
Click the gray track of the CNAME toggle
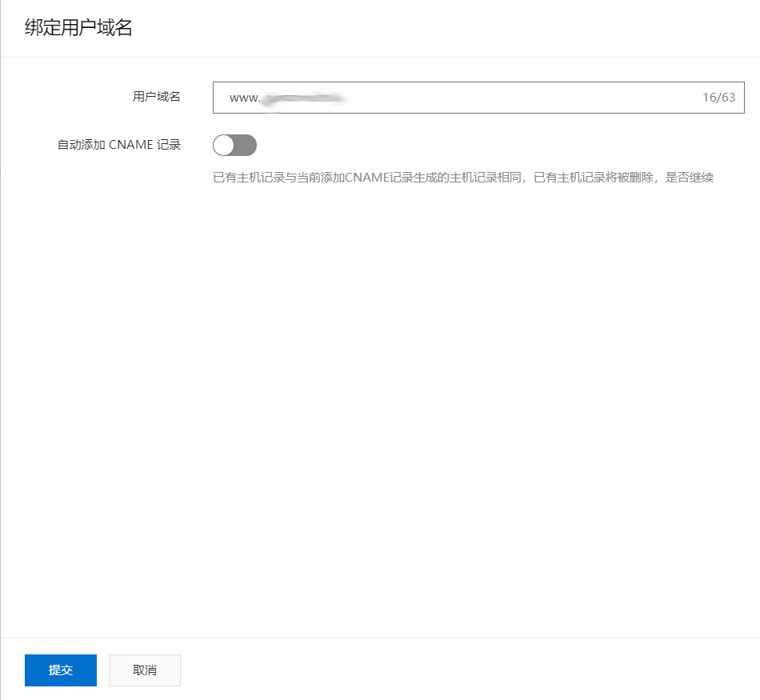pyautogui.click(x=246, y=145)
